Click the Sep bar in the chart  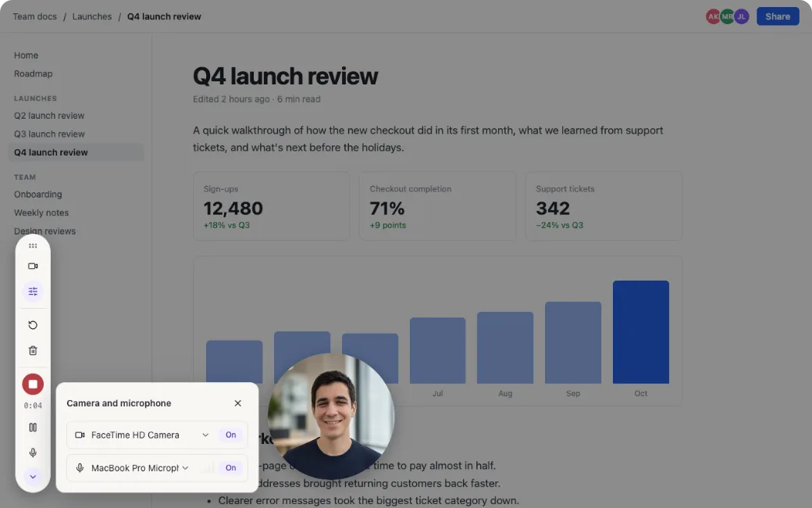pos(573,342)
